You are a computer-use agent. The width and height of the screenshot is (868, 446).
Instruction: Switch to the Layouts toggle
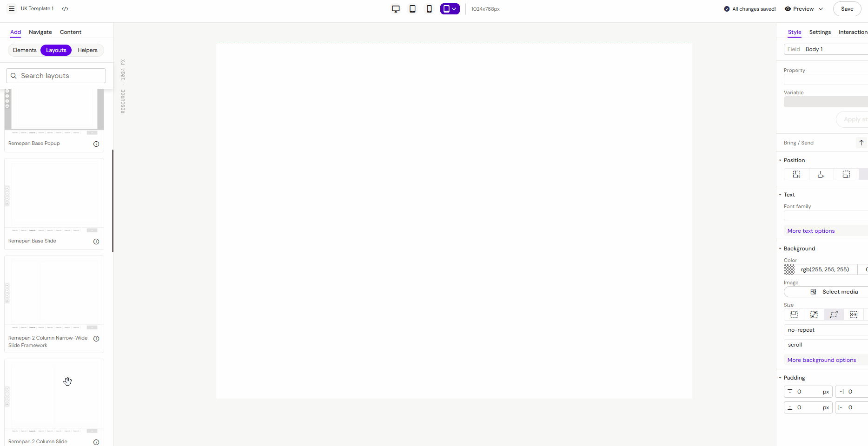coord(56,50)
